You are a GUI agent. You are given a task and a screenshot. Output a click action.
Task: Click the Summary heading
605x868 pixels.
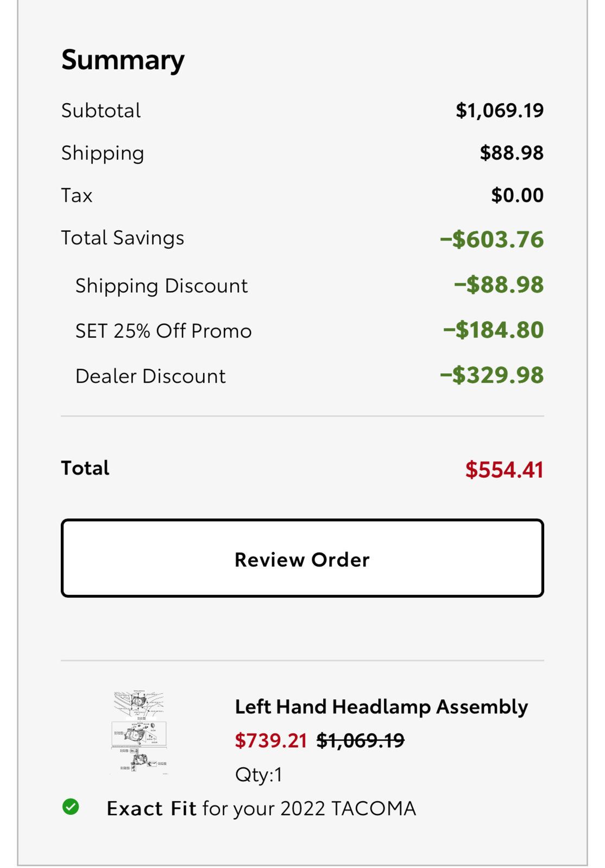pos(123,60)
